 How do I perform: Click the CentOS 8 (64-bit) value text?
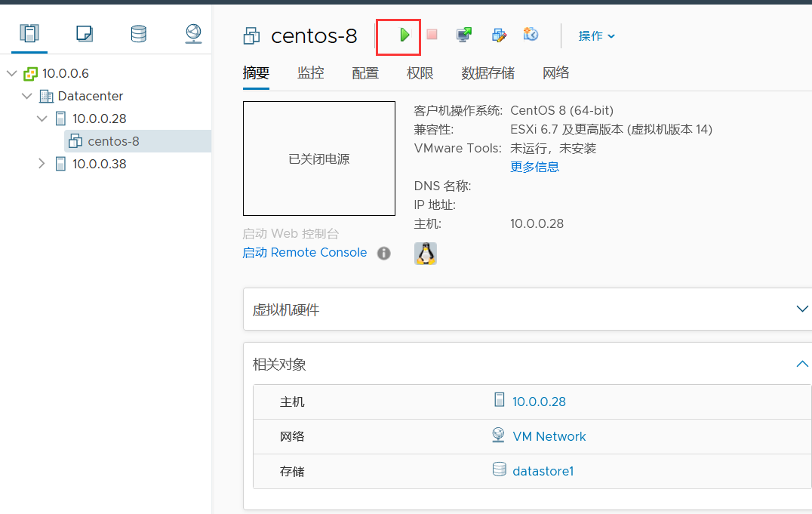pyautogui.click(x=562, y=110)
